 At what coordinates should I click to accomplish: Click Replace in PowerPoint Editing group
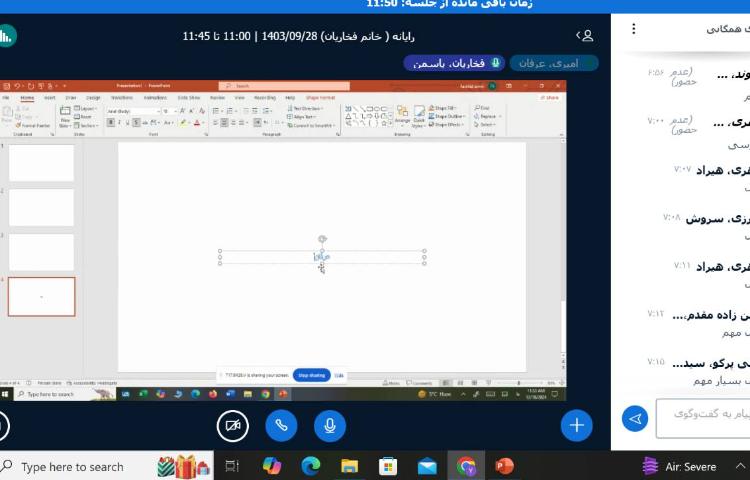point(488,116)
